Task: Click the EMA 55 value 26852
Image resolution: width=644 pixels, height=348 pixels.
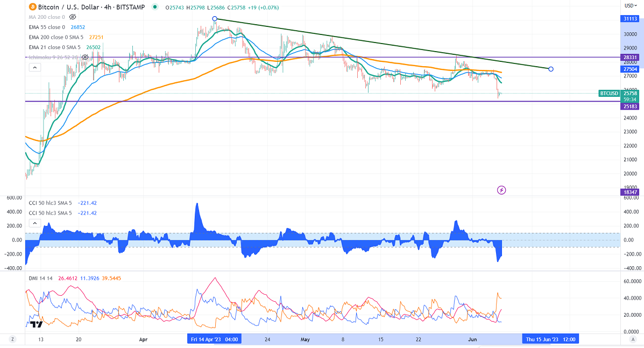Action: tap(77, 27)
